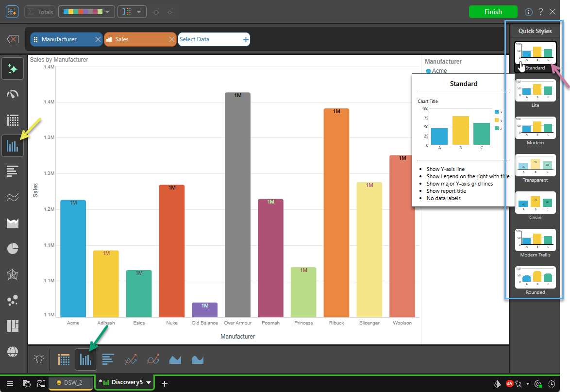Toggle the Totals button
This screenshot has height=392, width=570.
click(40, 12)
